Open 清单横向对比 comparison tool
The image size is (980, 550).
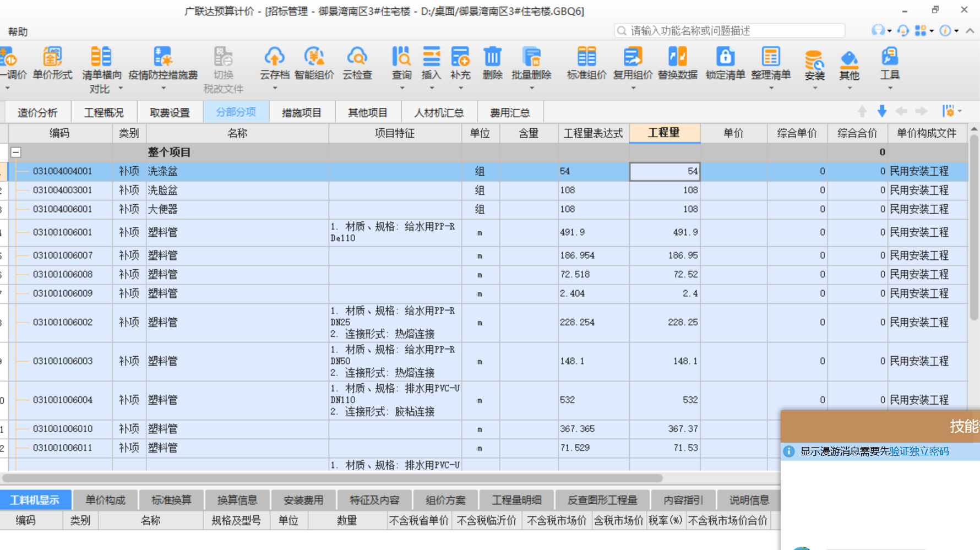101,69
